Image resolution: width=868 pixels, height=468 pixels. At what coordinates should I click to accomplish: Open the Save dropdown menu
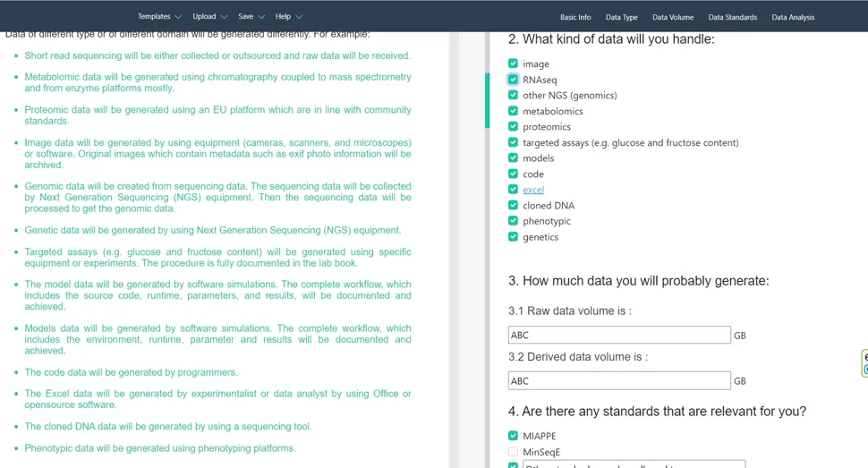251,17
